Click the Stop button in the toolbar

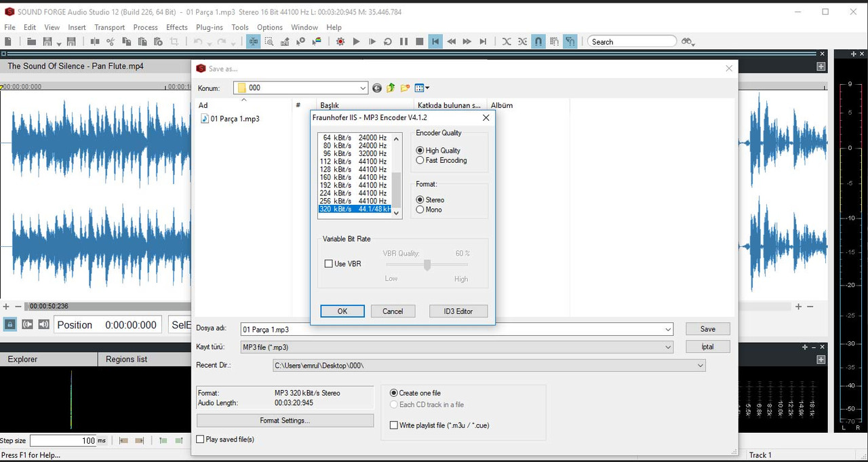(x=420, y=41)
